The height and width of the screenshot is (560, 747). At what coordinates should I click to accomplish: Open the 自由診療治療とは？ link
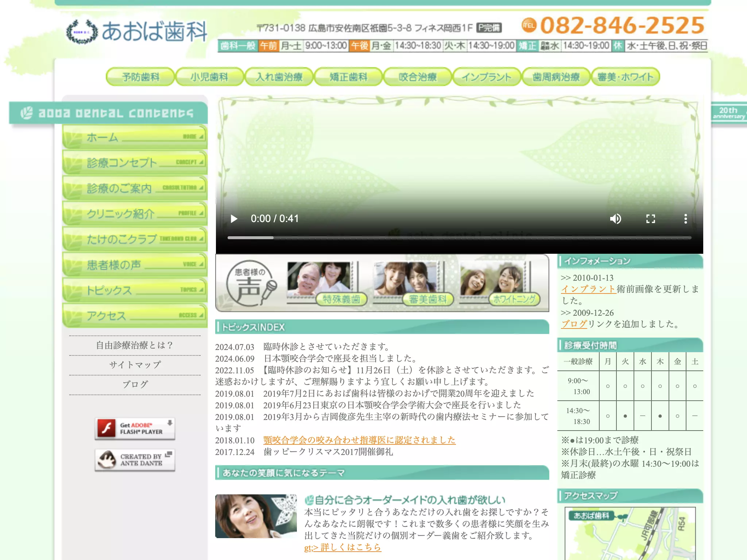pyautogui.click(x=135, y=345)
